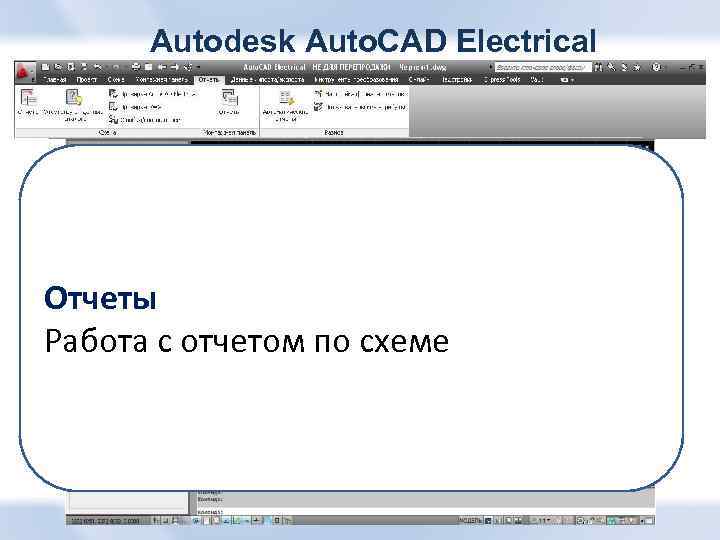
Task: Open the Express Tools ribbon tab
Action: coord(502,79)
